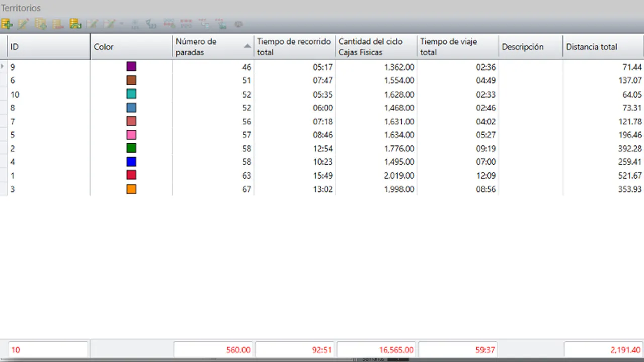Image resolution: width=644 pixels, height=362 pixels.
Task: Click the save territories database icon
Action: 75,24
